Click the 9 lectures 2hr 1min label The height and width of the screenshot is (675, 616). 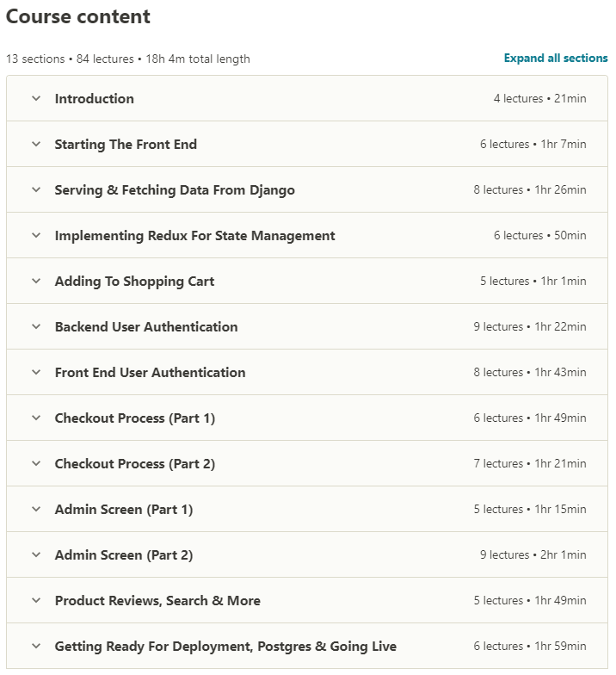click(533, 555)
